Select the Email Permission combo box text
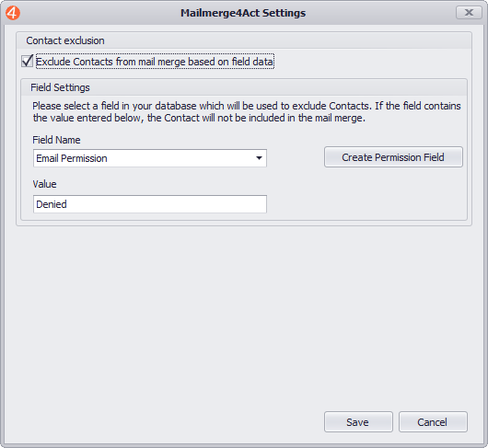 (72, 158)
